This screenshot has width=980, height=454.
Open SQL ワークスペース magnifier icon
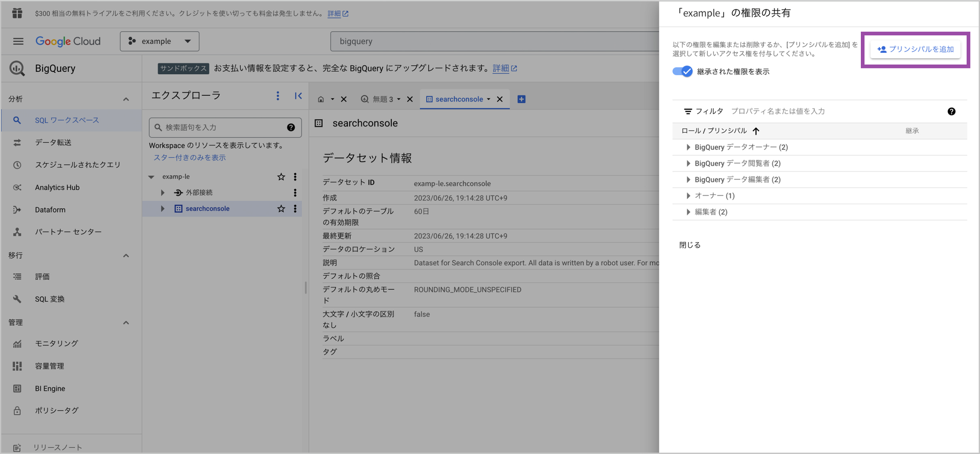pos(17,120)
